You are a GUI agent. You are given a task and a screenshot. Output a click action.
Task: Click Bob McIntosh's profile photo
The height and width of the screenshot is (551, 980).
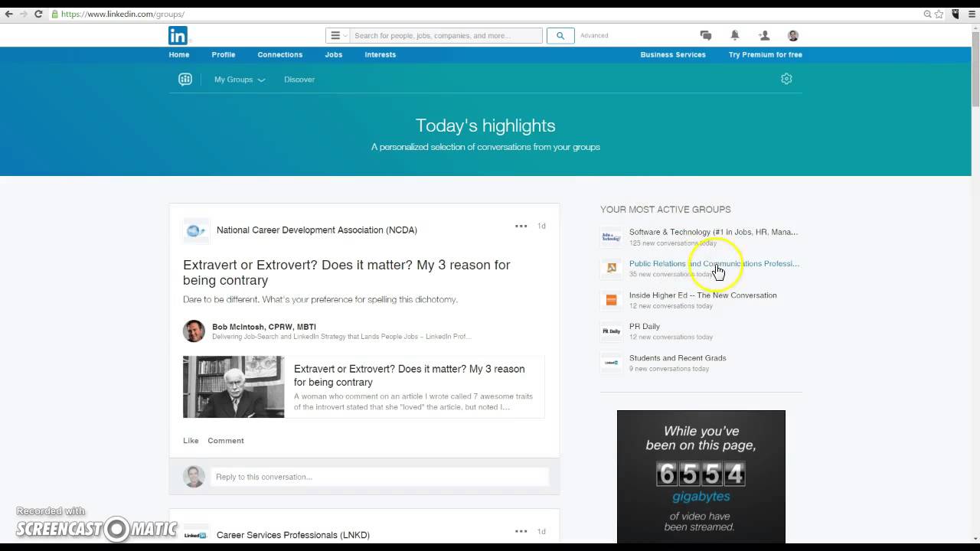pyautogui.click(x=194, y=331)
